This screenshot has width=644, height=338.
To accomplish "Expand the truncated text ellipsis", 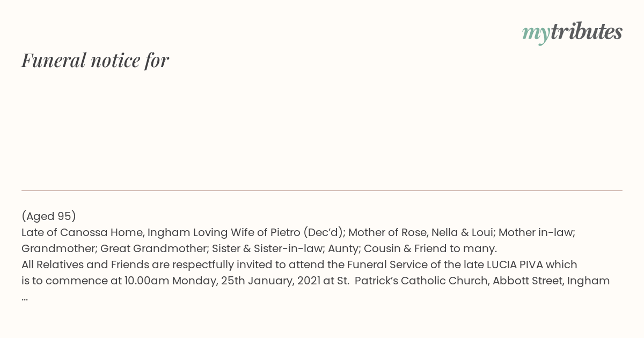I will tap(25, 298).
